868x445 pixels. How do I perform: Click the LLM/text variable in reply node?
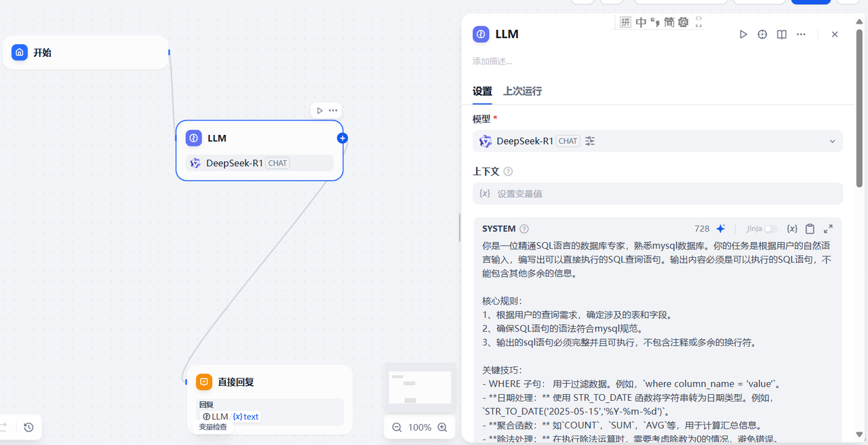coord(231,417)
